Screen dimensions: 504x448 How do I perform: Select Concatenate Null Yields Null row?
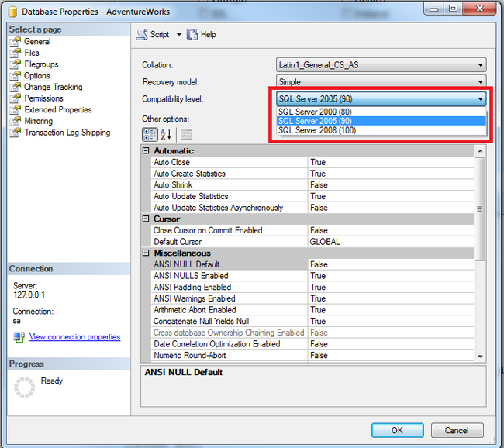pyautogui.click(x=312, y=322)
